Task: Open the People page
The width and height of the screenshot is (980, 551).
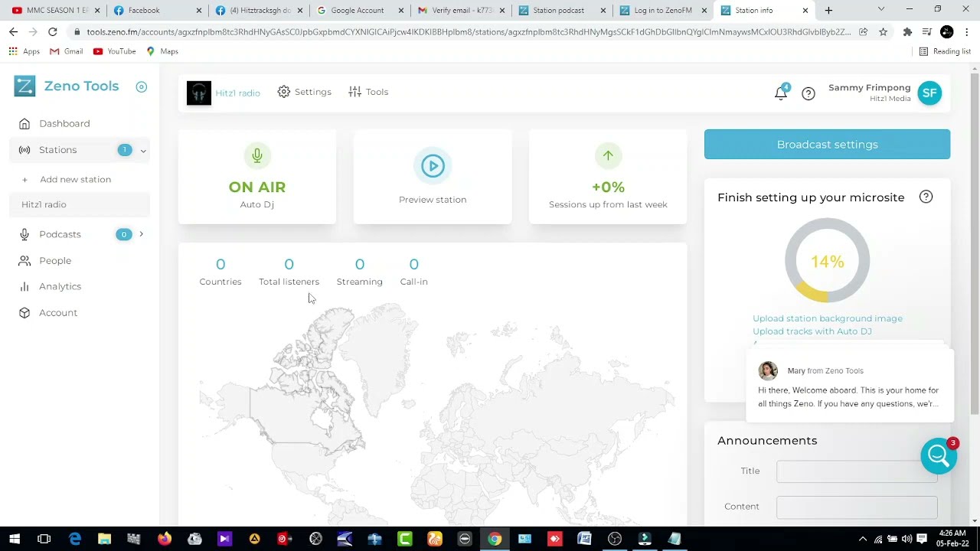Action: coord(55,260)
